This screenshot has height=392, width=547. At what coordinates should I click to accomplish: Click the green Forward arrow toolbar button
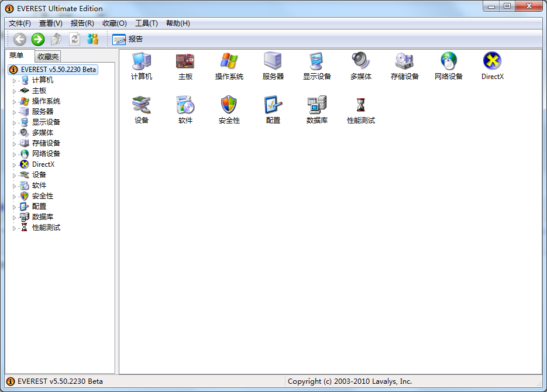pyautogui.click(x=38, y=39)
